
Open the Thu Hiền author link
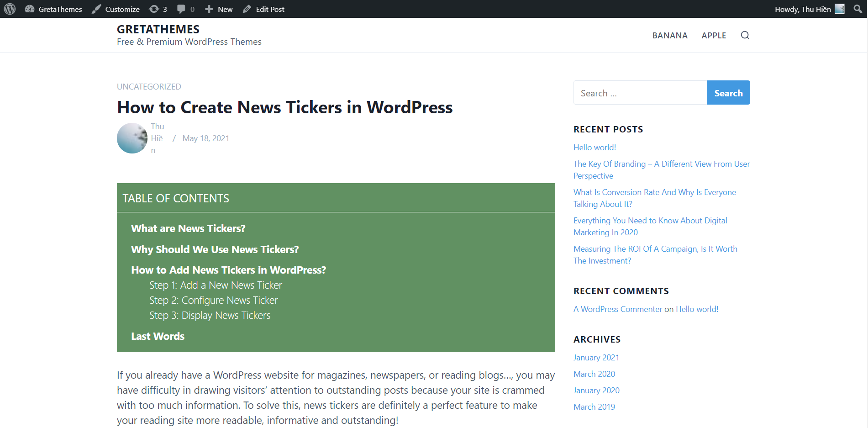pyautogui.click(x=157, y=138)
